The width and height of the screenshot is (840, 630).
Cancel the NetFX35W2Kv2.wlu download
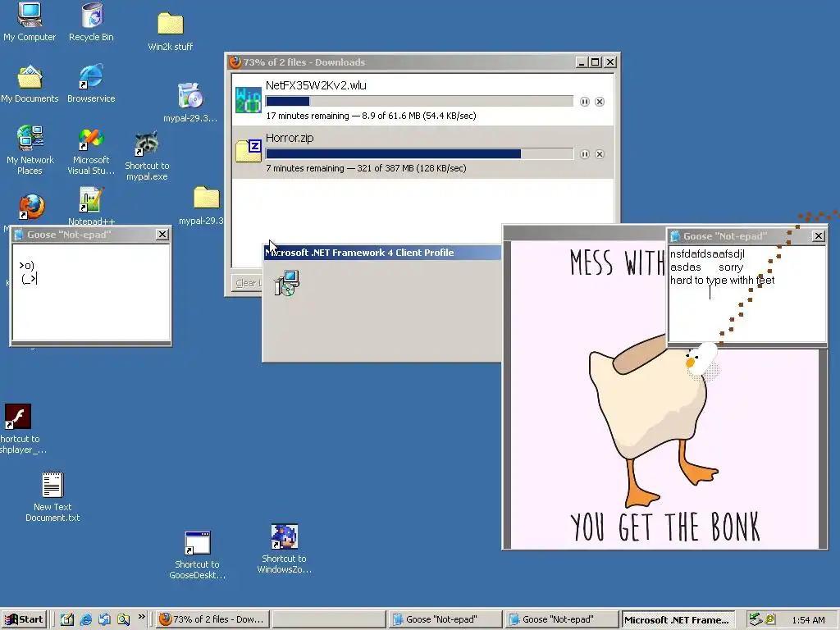pos(600,102)
